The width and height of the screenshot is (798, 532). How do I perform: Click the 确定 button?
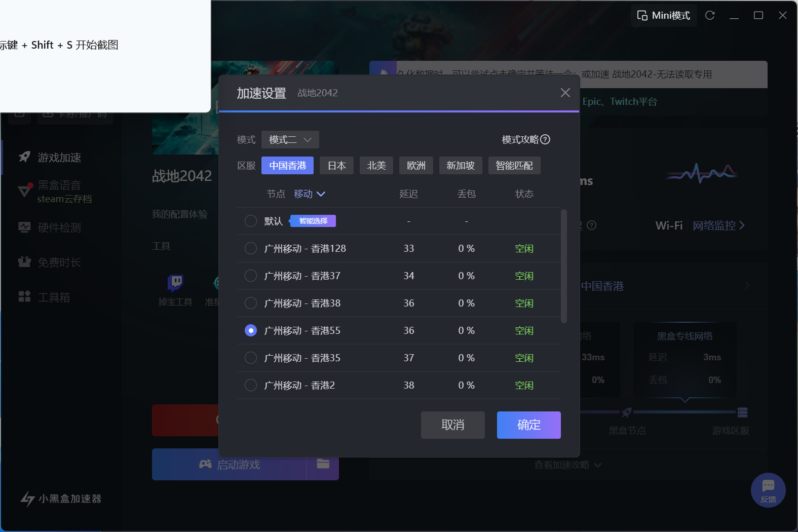point(529,425)
